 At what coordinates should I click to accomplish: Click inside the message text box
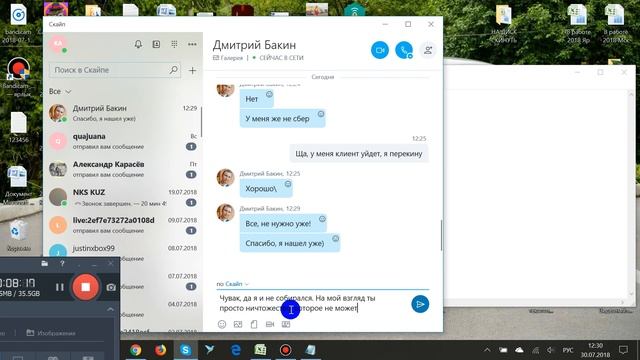pyautogui.click(x=312, y=303)
